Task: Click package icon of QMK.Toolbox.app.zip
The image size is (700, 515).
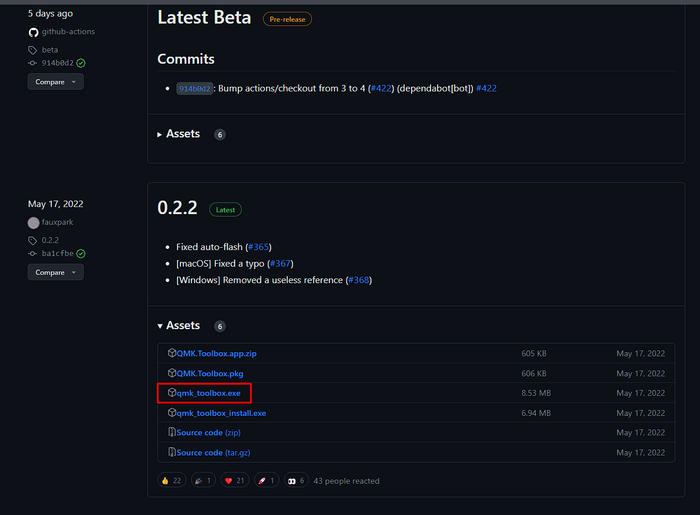Action: click(172, 353)
